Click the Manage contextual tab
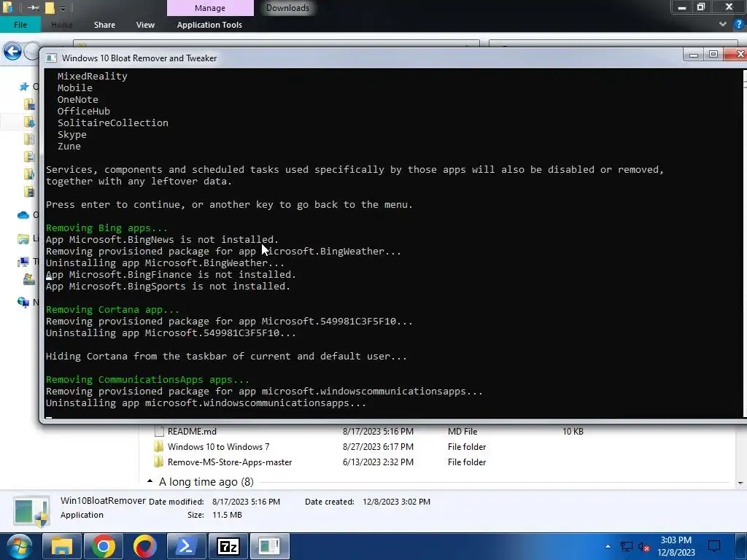This screenshot has height=560, width=747. pos(210,8)
